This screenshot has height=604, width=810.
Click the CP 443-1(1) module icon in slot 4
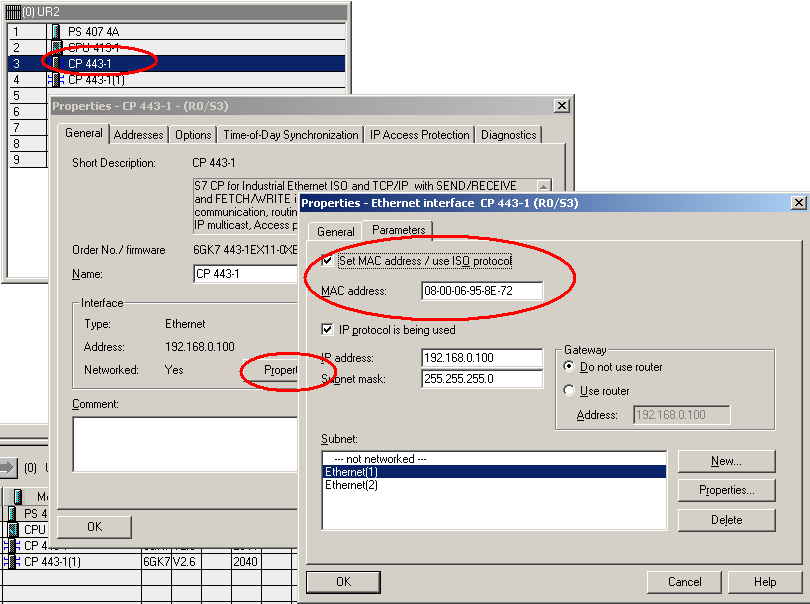[56, 79]
